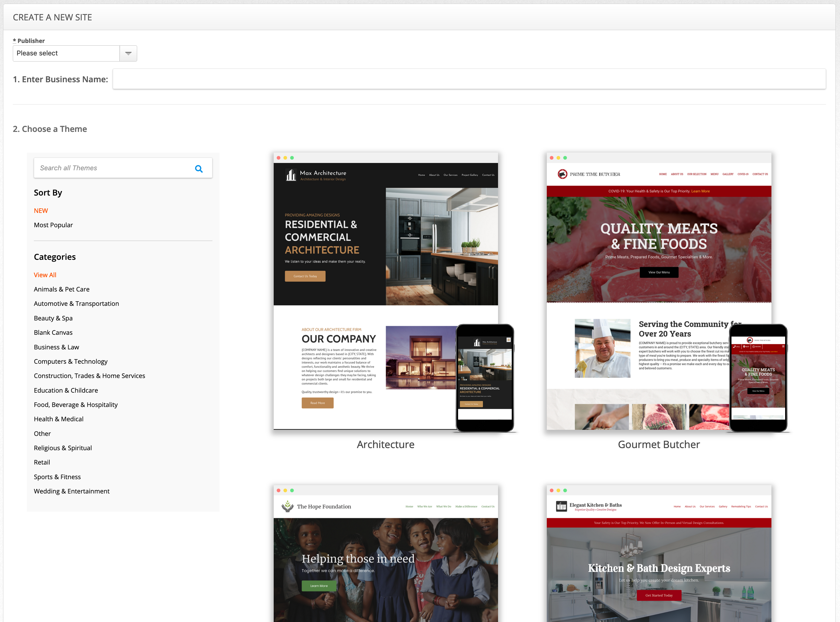The image size is (840, 622).
Task: Pick the Hope Foundation theme thumbnail
Action: point(386,553)
